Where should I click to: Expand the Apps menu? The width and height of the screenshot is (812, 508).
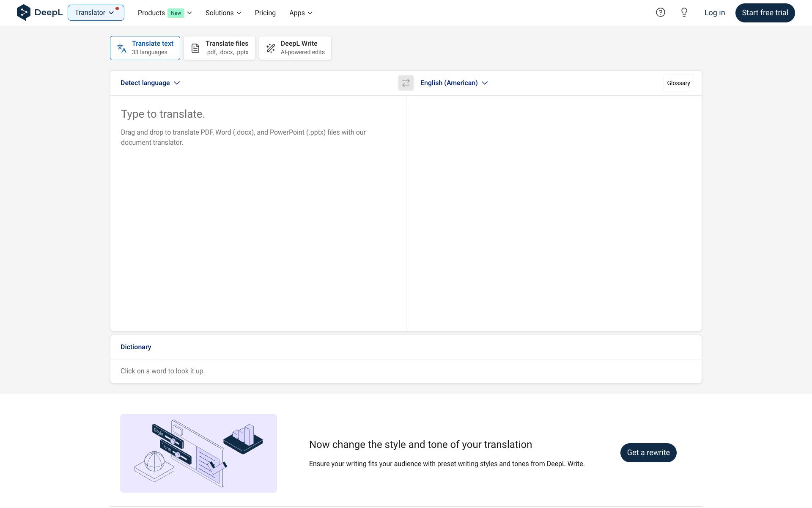point(301,13)
